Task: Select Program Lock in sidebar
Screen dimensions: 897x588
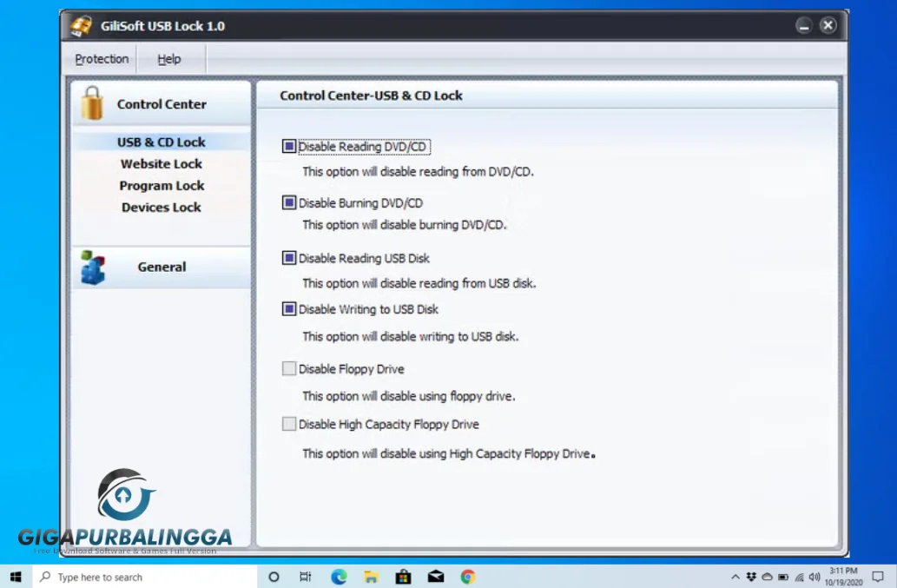Action: click(162, 185)
